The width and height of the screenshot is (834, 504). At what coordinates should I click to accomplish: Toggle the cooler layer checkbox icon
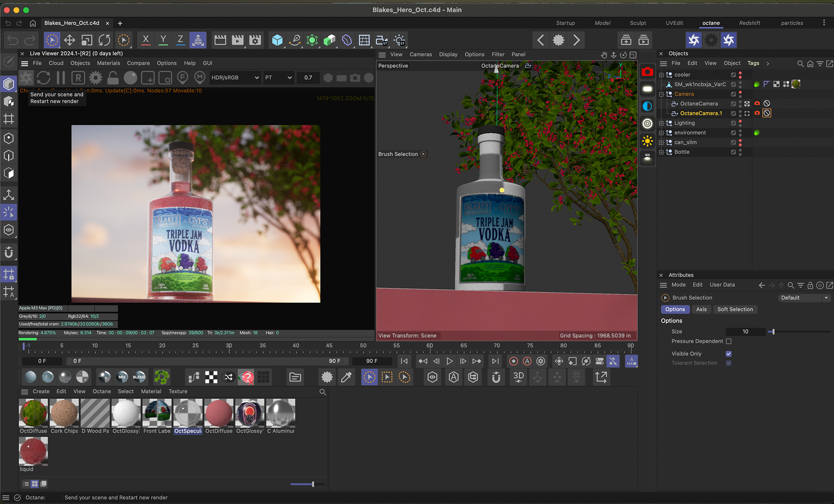pos(733,75)
